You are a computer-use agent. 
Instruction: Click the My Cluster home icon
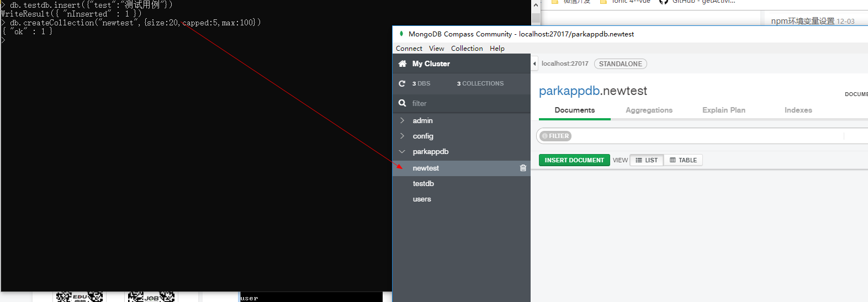(x=403, y=63)
